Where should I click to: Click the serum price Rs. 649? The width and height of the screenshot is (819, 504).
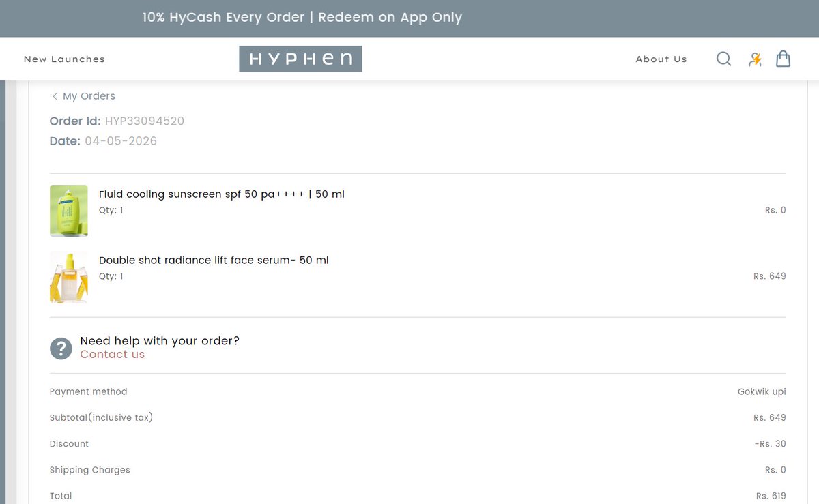[770, 276]
